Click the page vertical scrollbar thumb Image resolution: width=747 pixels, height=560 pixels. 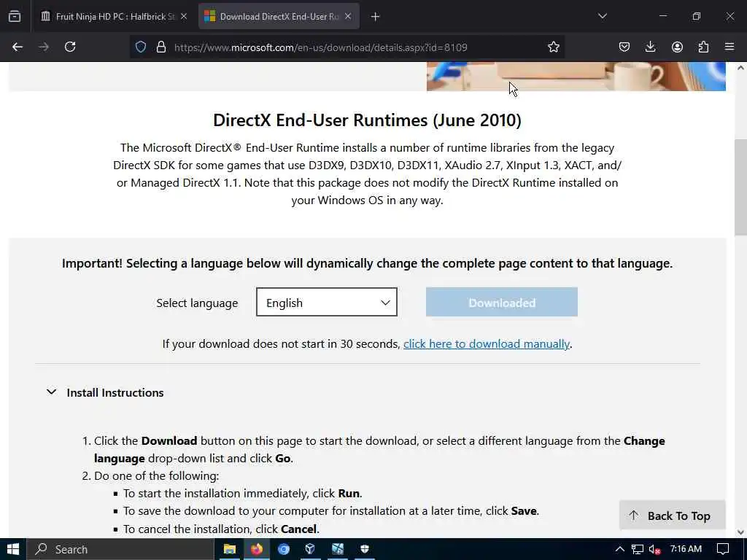(740, 187)
